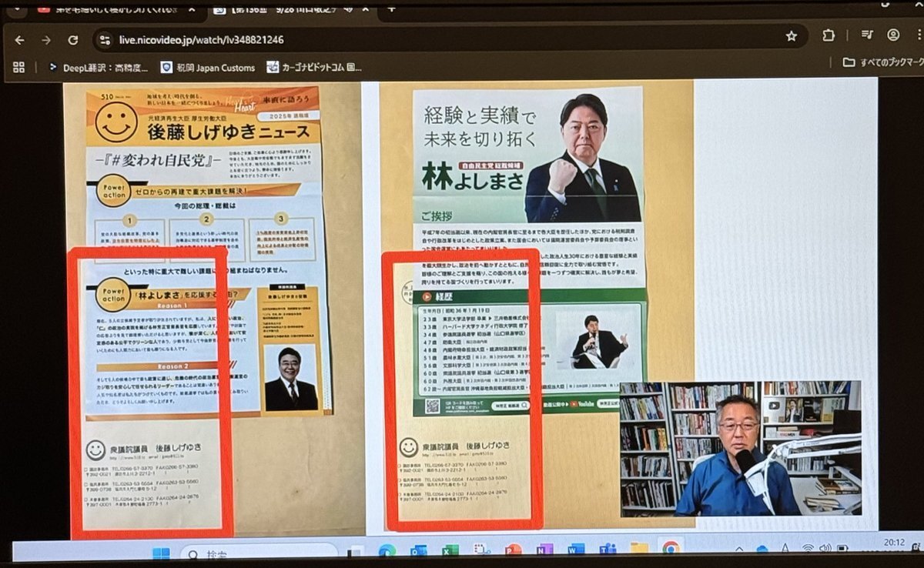The image size is (924, 568).
Task: Open the Chrome apps grid shortcut
Action: [19, 67]
